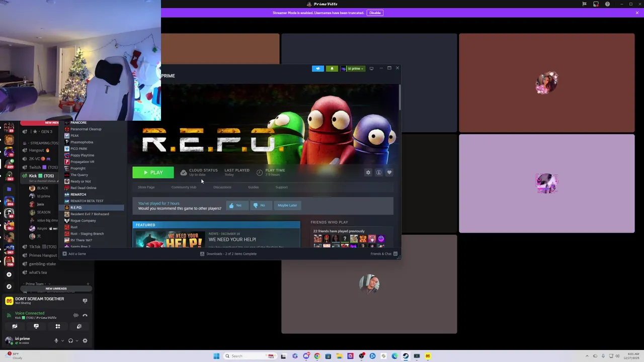The width and height of the screenshot is (644, 362).
Task: Join the Hangout voice channel
Action: tap(40, 150)
